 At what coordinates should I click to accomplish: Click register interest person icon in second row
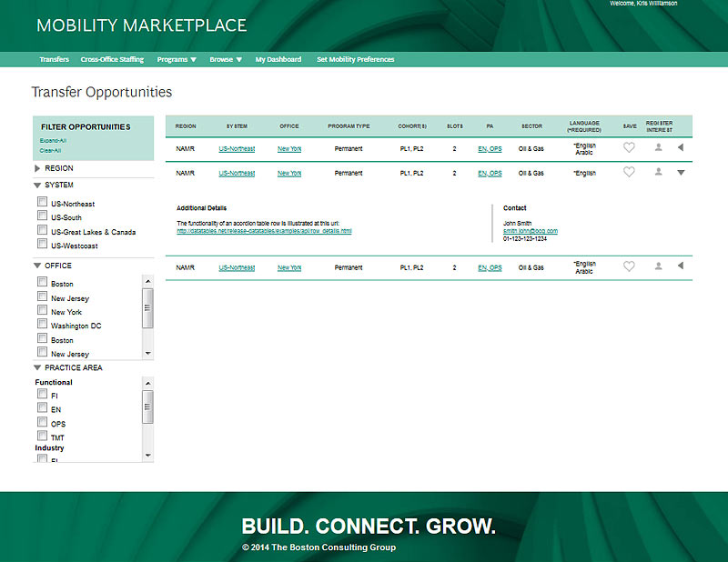(658, 173)
